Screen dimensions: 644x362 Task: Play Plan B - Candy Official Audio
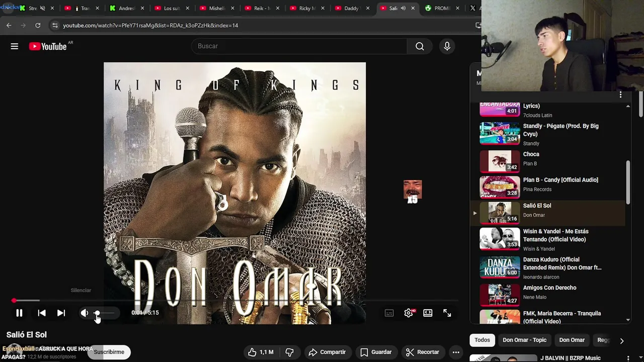(547, 187)
